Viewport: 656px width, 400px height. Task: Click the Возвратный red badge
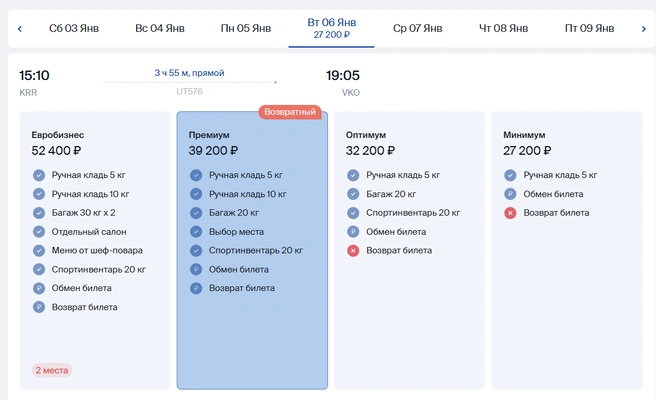point(290,112)
